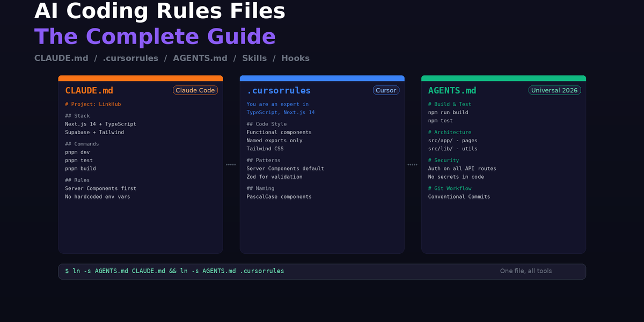Click the # Security section heading
Screen dimensions: 644x322
pos(444,160)
